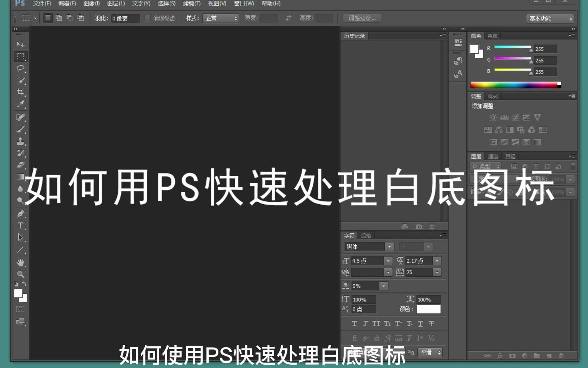Image resolution: width=588 pixels, height=368 pixels.
Task: Select the Eyedropper tool
Action: (21, 104)
